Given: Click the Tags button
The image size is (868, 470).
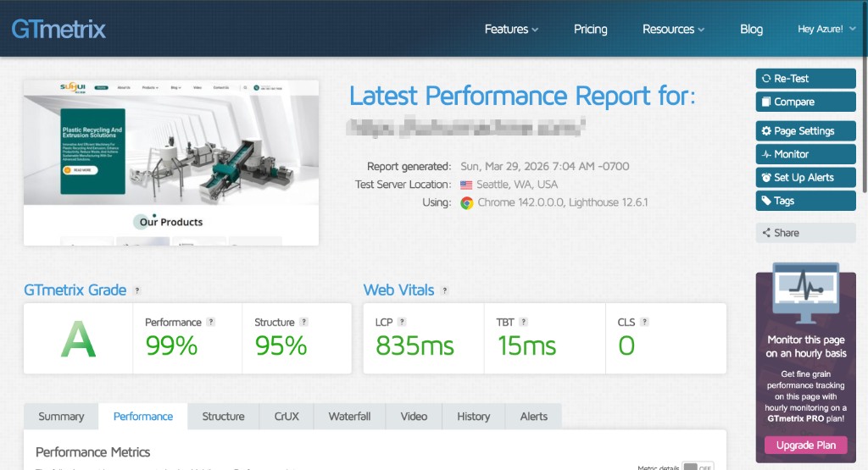Looking at the screenshot, I should tap(805, 201).
